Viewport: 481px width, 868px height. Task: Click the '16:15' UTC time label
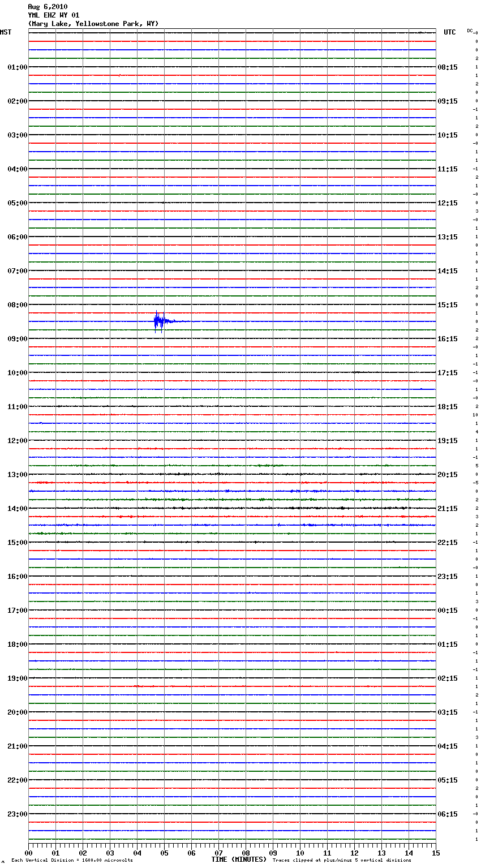448,339
